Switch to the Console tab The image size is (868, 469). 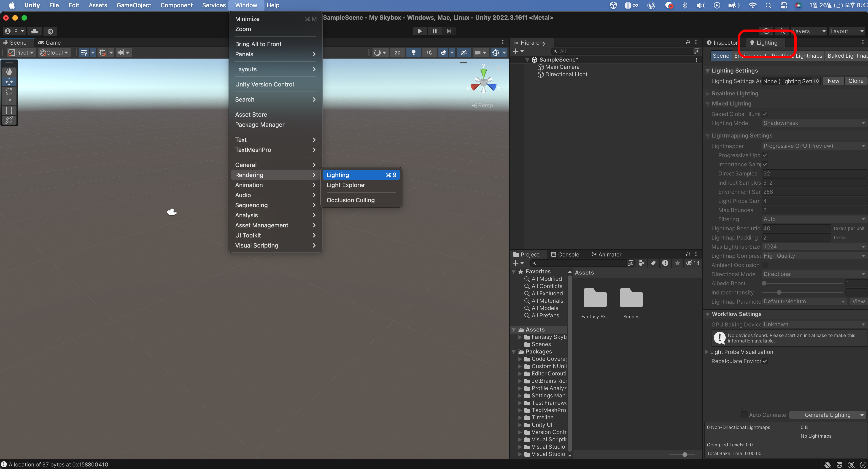pyautogui.click(x=565, y=254)
